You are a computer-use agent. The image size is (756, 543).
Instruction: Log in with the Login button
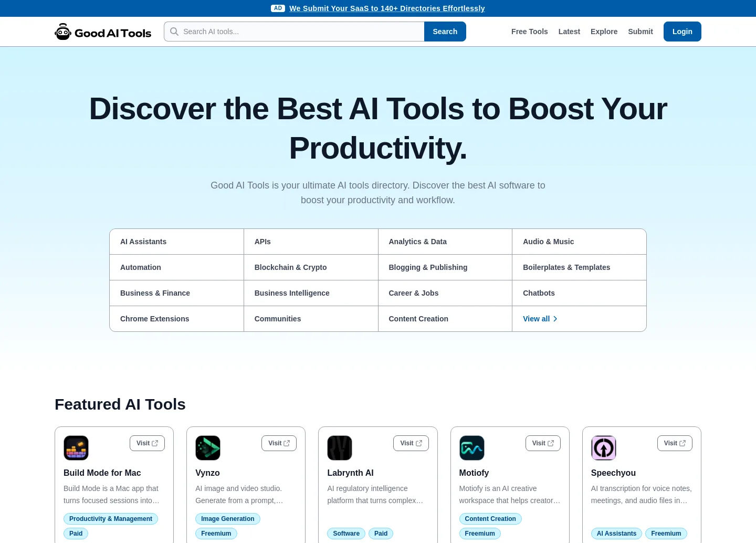click(x=682, y=32)
